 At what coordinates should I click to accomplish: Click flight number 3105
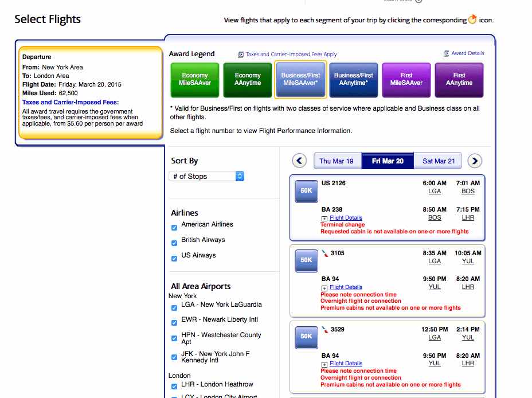click(337, 253)
